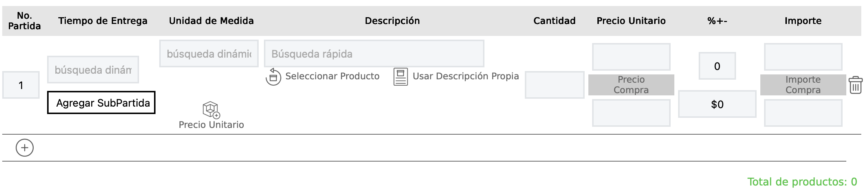Click the Seleccionar Producto icon
Image resolution: width=868 pixels, height=190 pixels.
coord(273,77)
